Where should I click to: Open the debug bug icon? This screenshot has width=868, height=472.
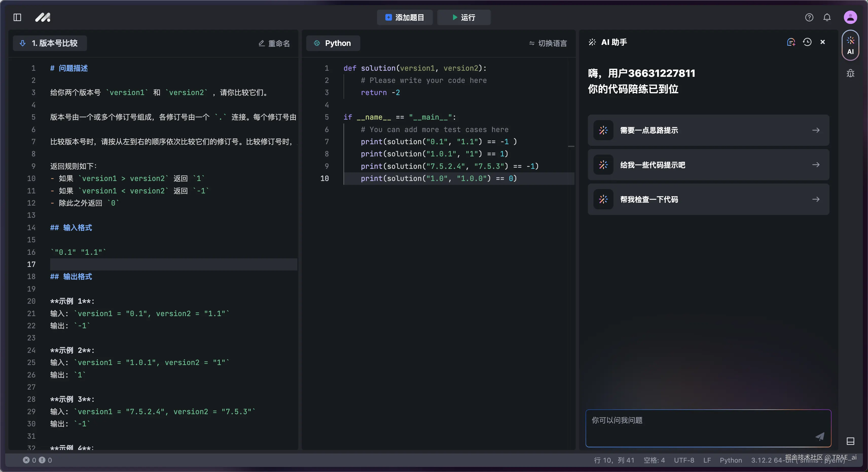[850, 73]
